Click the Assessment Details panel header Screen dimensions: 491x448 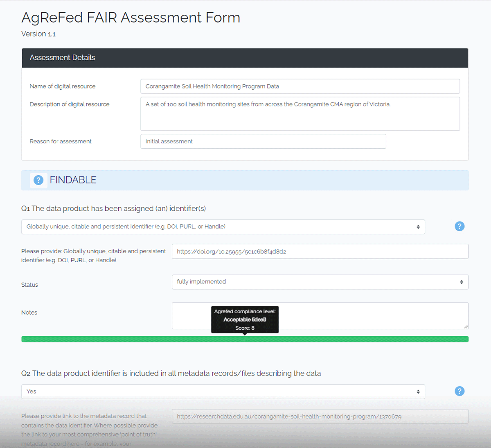(x=245, y=58)
